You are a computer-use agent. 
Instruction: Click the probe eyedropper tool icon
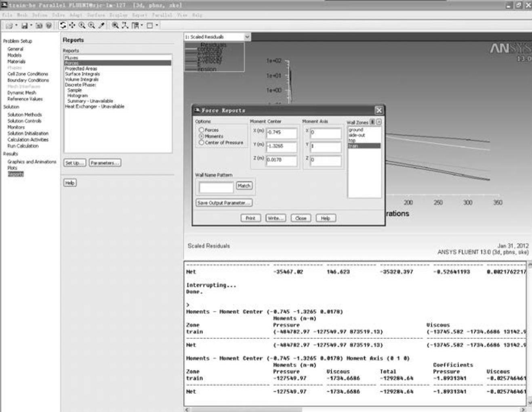pyautogui.click(x=101, y=25)
